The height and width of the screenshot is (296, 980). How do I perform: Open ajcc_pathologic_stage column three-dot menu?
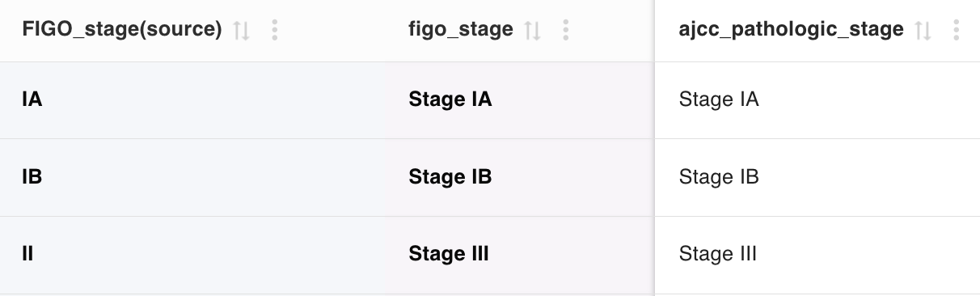click(x=957, y=31)
